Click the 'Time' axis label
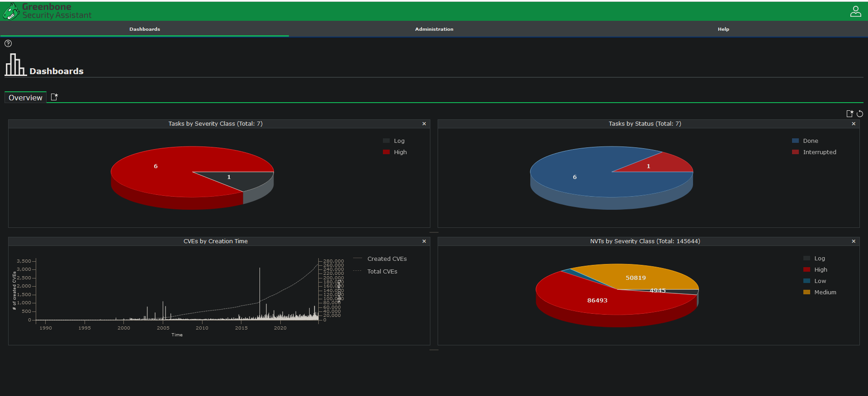The image size is (868, 396). pyautogui.click(x=177, y=335)
